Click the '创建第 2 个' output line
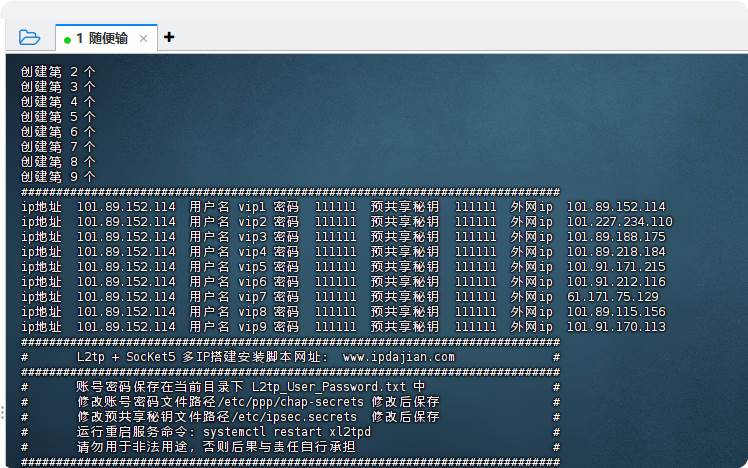Screen dimensions: 748x468 [x=58, y=72]
